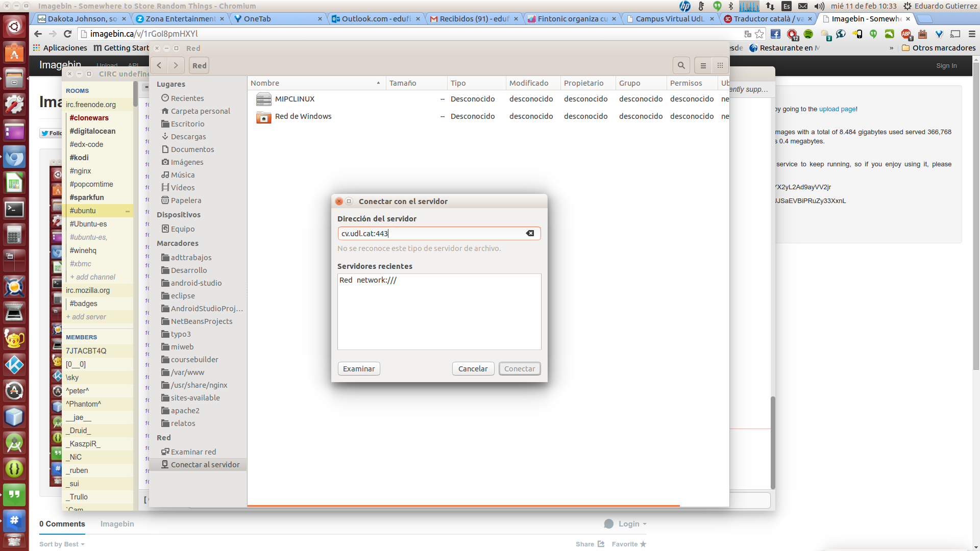Screen dimensions: 980x551
Task: Click Chromium back arrow
Action: coord(38,34)
